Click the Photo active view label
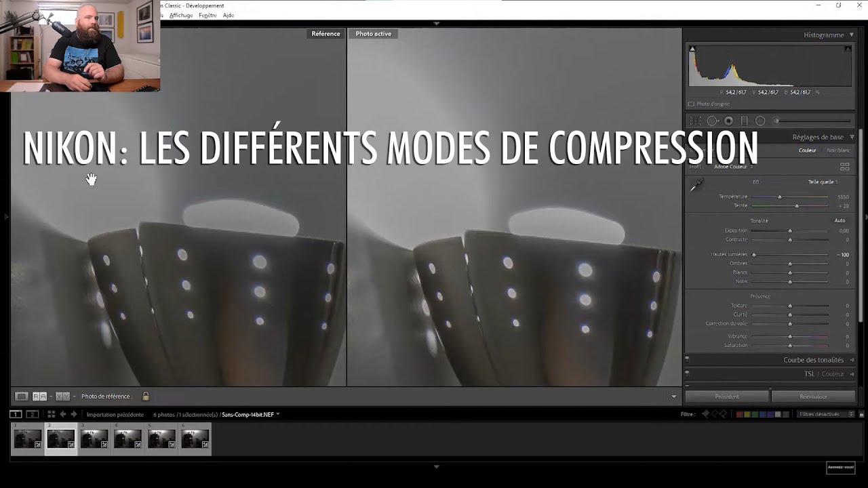868x488 pixels. 373,34
